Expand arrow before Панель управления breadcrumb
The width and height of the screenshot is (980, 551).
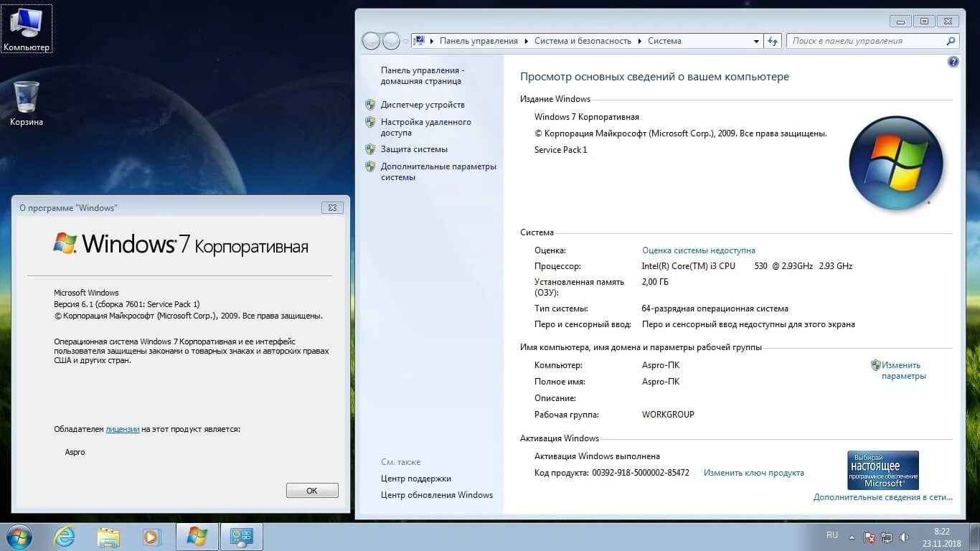pos(432,41)
